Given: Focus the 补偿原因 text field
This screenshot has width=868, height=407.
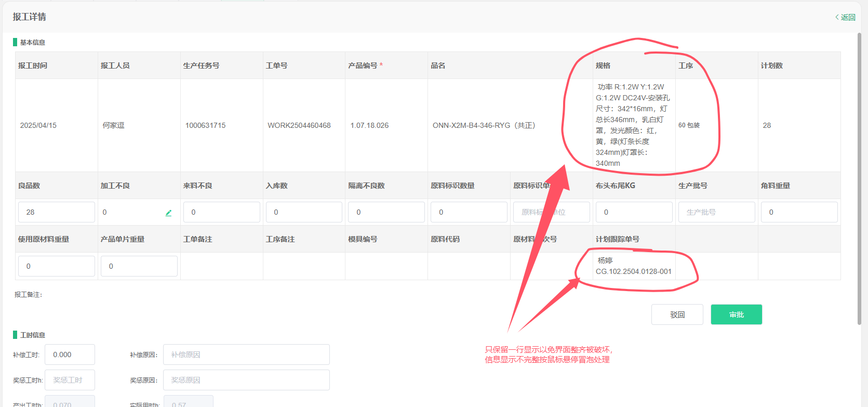Looking at the screenshot, I should 246,355.
